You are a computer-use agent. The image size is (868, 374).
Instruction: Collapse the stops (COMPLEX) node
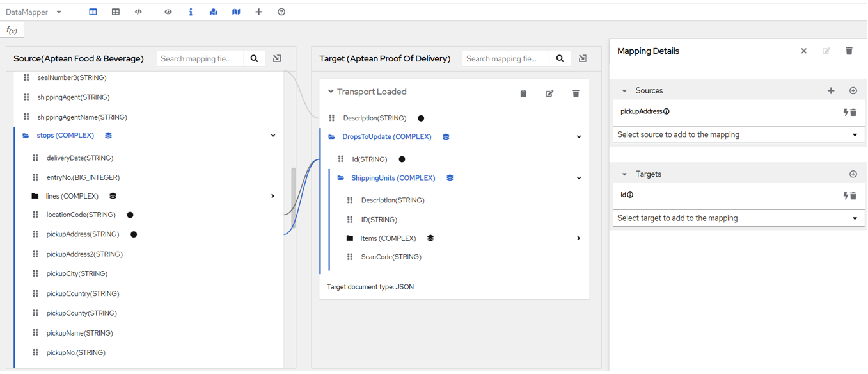point(273,136)
